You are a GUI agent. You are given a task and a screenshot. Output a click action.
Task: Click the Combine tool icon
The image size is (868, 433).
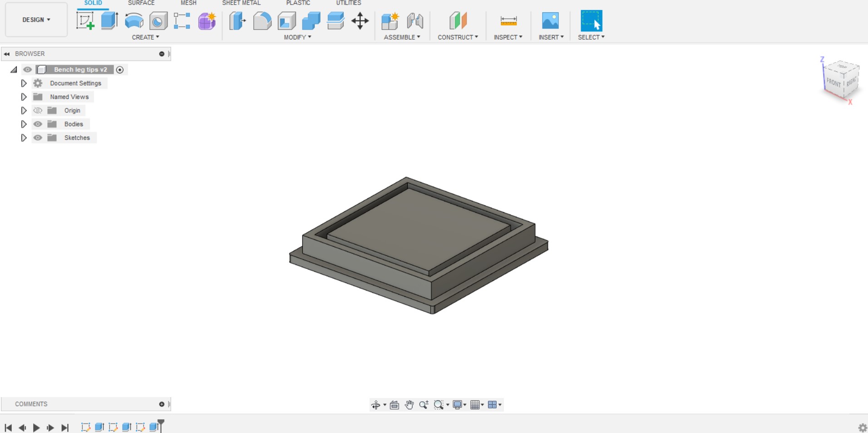tap(311, 21)
